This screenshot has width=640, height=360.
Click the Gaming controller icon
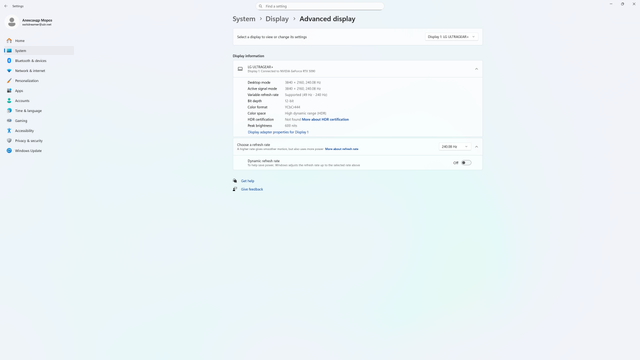point(9,120)
